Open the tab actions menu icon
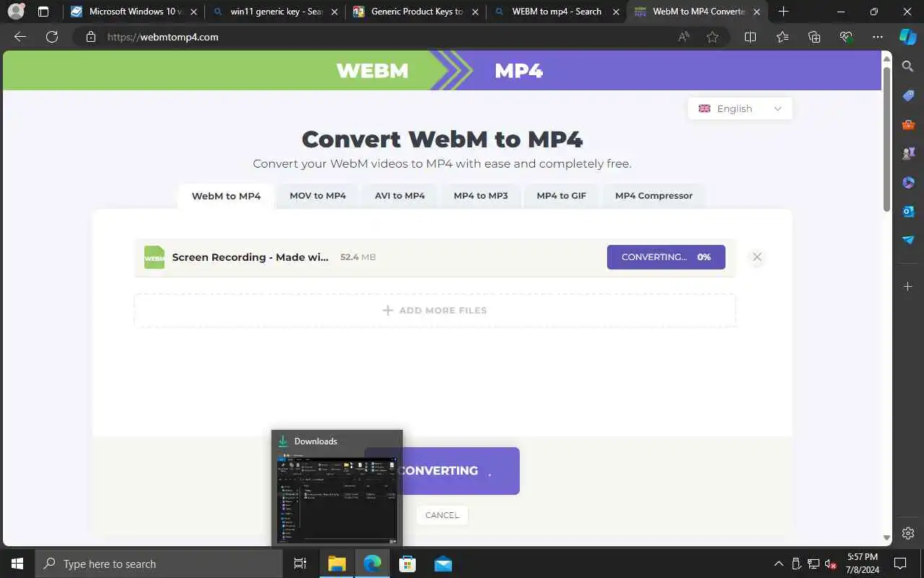This screenshot has height=578, width=924. click(x=43, y=12)
